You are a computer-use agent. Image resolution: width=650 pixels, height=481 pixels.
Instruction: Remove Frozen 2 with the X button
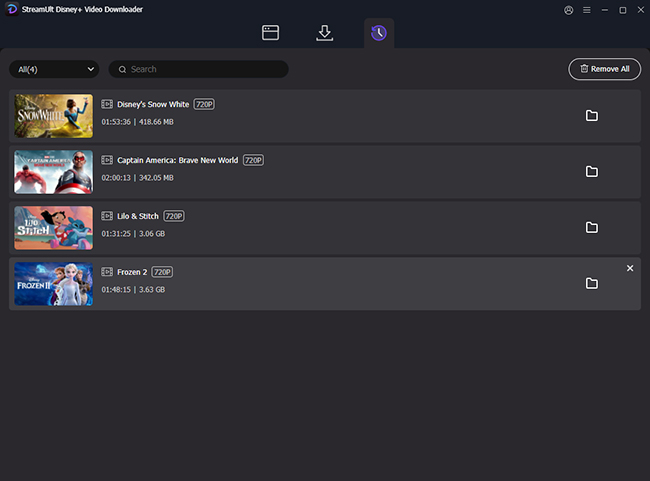coord(630,268)
